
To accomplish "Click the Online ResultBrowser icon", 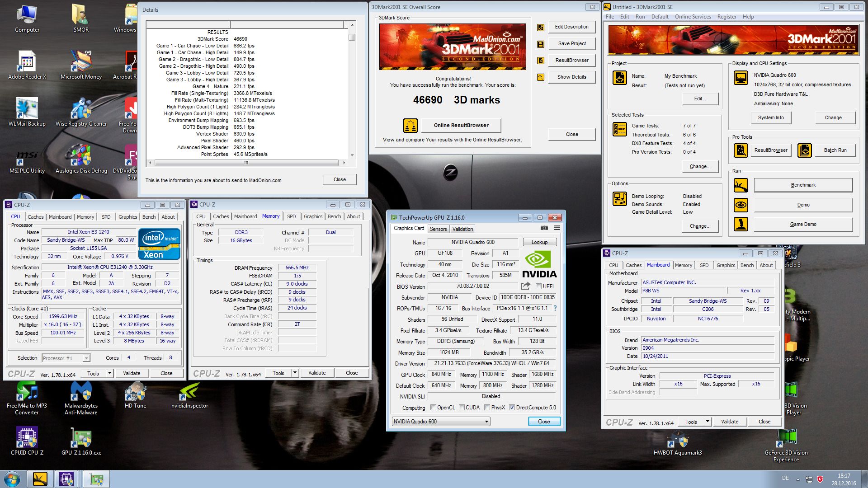I will 410,126.
